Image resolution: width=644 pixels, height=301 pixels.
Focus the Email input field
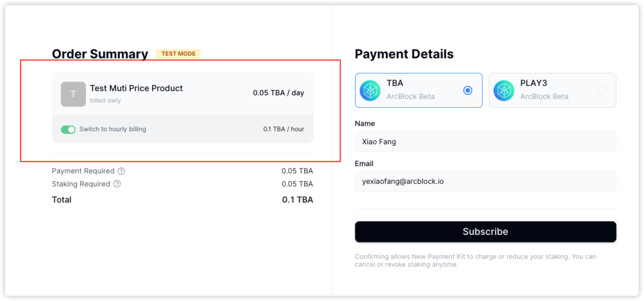485,181
